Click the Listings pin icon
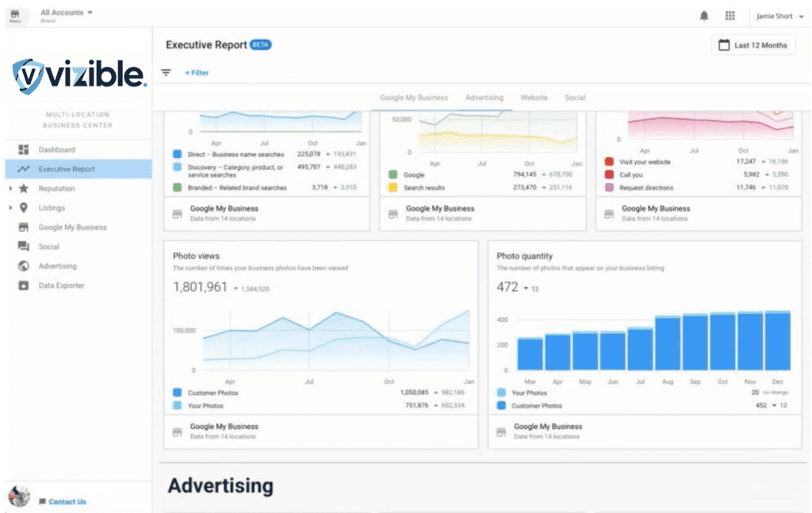812x513 pixels. click(x=23, y=208)
